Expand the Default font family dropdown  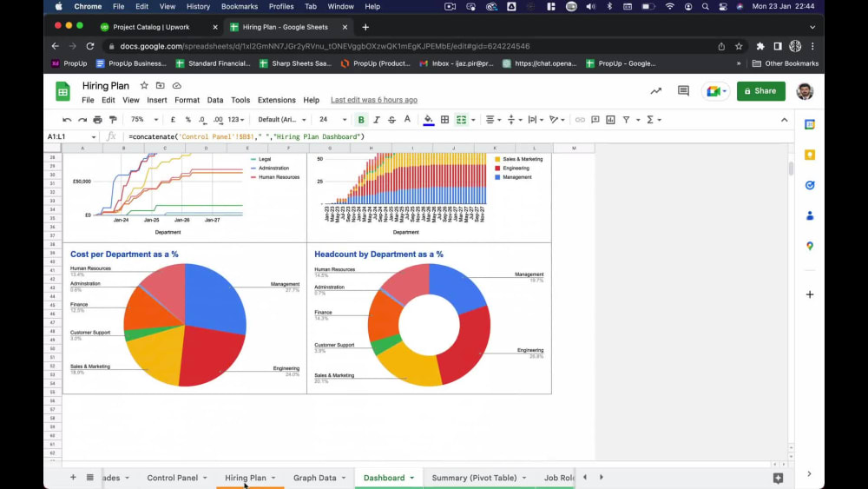point(282,120)
